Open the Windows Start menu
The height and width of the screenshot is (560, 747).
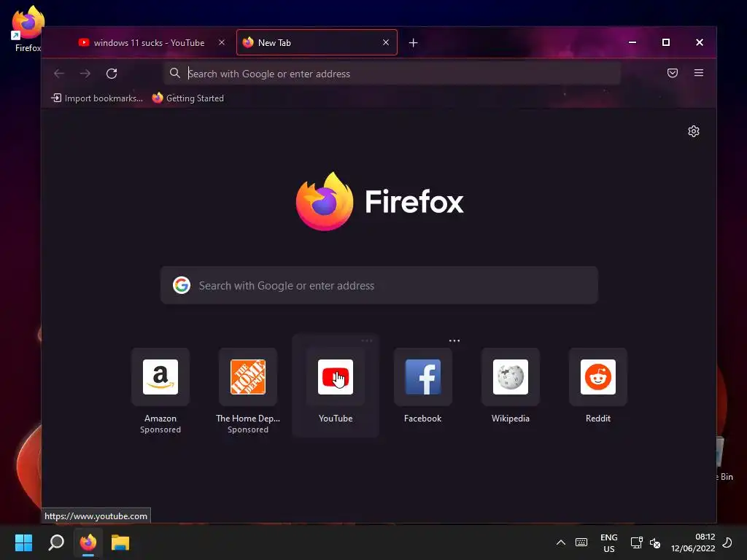23,542
